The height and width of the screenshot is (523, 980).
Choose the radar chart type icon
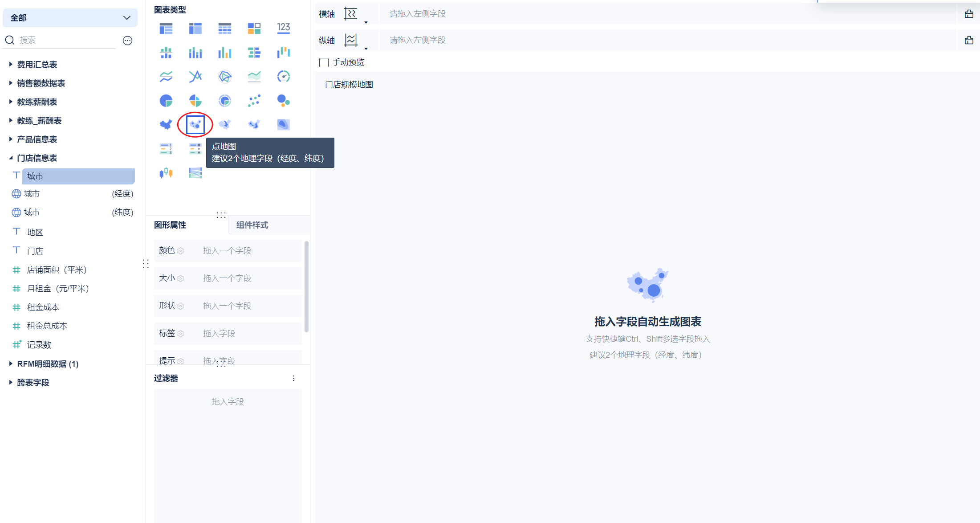225,77
